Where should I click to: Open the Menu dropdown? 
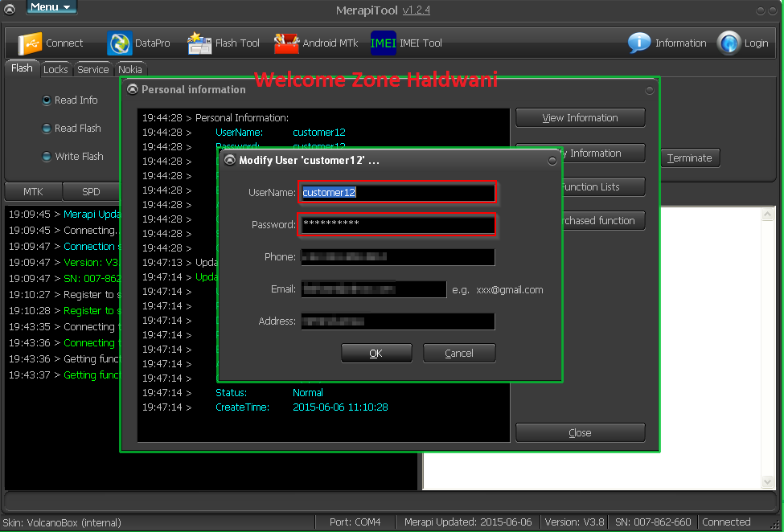tap(50, 7)
